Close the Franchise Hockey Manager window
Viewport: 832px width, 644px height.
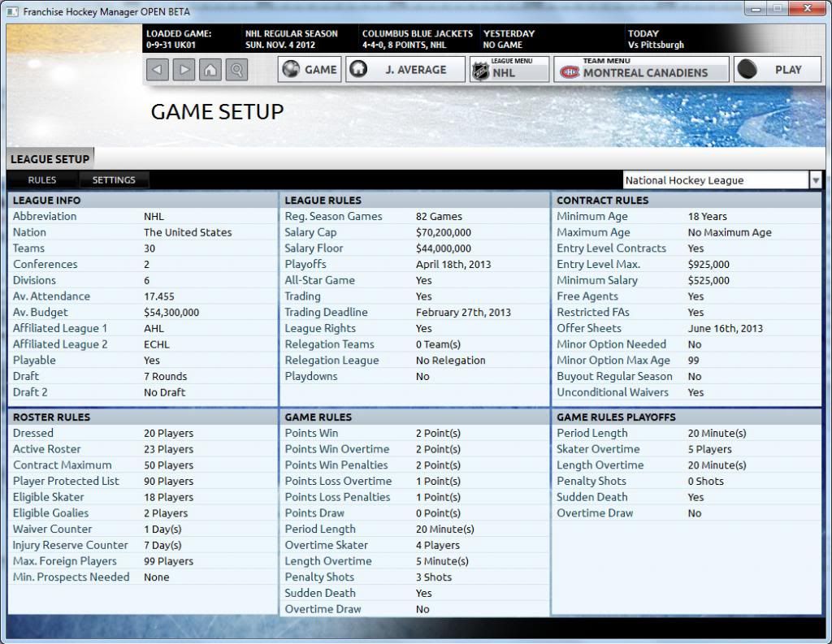pyautogui.click(x=808, y=9)
